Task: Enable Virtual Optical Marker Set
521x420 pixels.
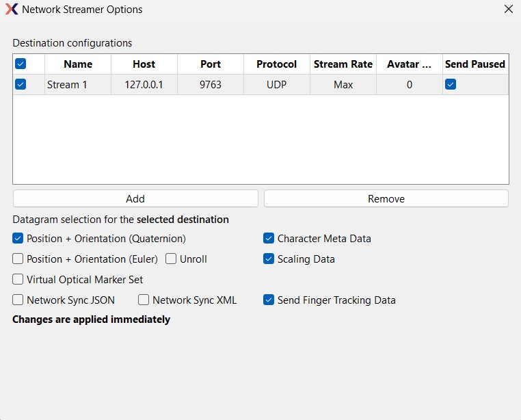Action: (18, 279)
